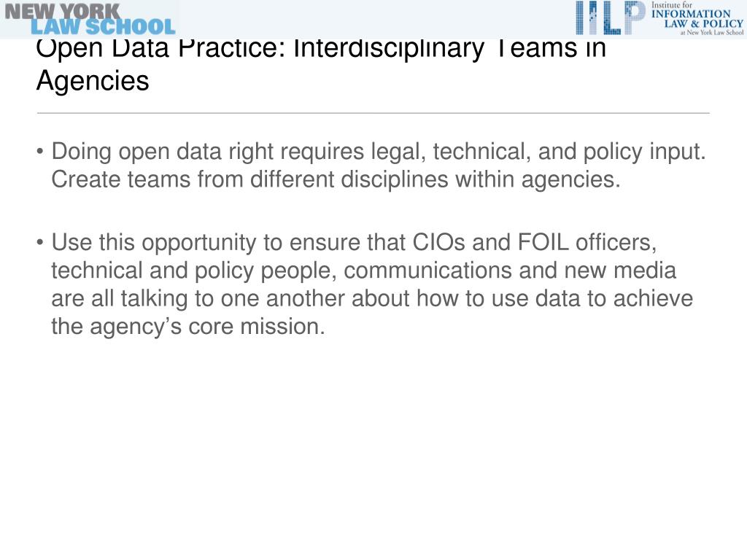Click the 'Institute for' text in header
The height and width of the screenshot is (560, 747).
click(672, 5)
